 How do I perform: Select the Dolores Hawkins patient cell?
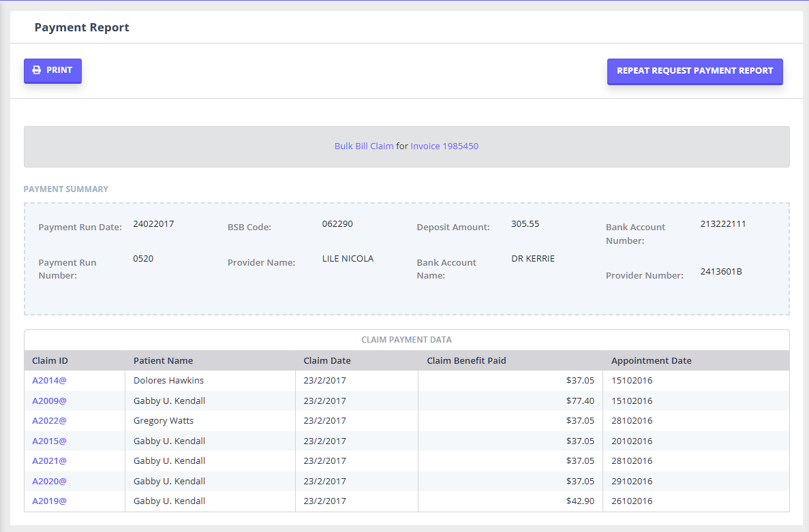(168, 381)
